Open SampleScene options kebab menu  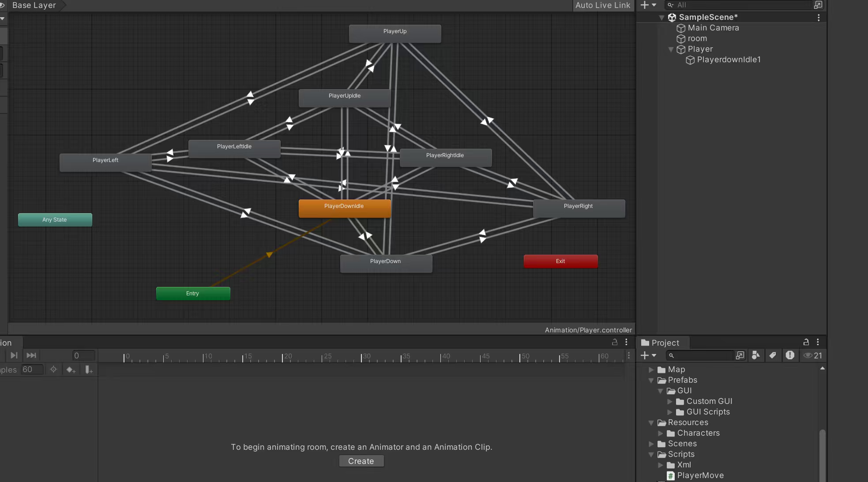tap(818, 17)
